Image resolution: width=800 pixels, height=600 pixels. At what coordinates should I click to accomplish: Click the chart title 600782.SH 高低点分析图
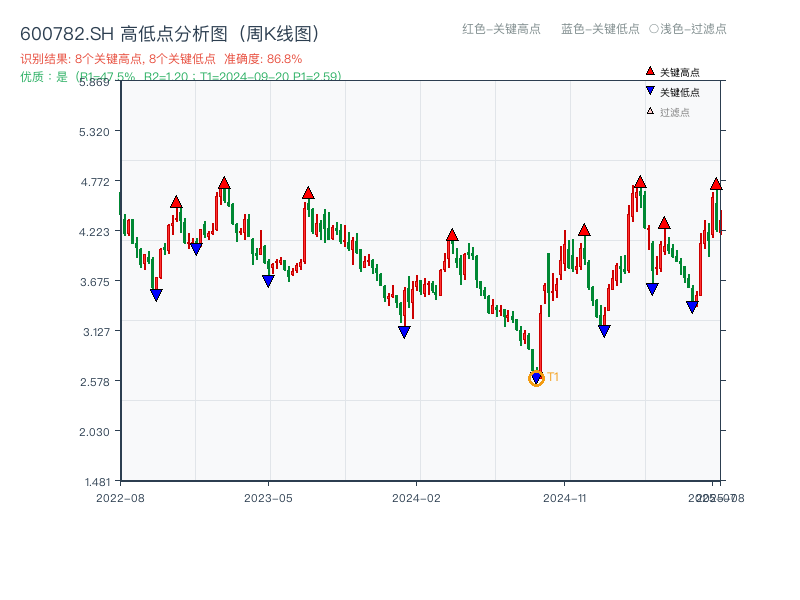click(x=170, y=31)
